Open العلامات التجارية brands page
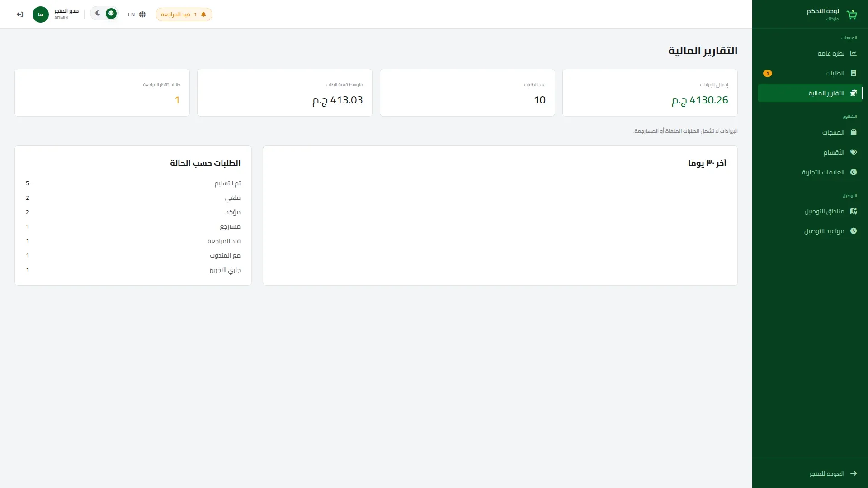This screenshot has height=488, width=868. tap(810, 172)
